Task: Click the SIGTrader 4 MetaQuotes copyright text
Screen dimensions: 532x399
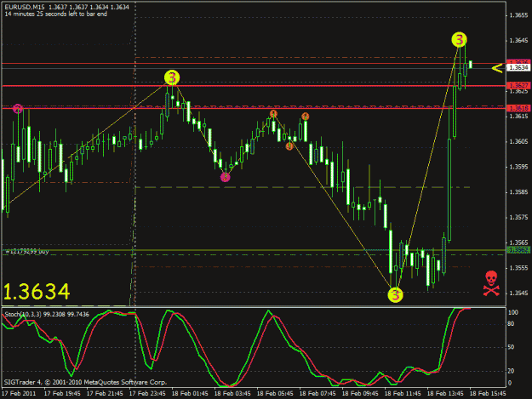Action: [85, 382]
